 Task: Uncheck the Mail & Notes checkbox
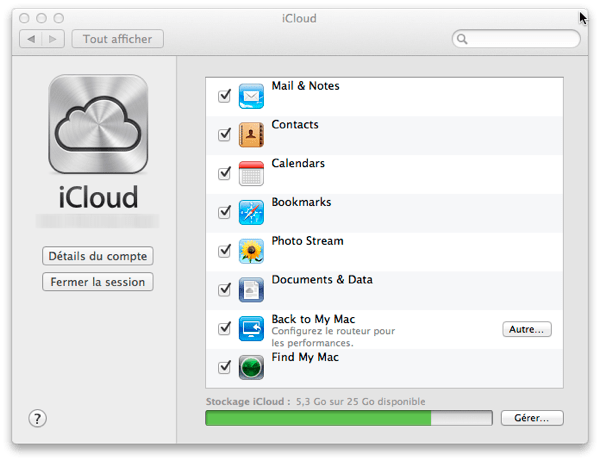coord(224,96)
